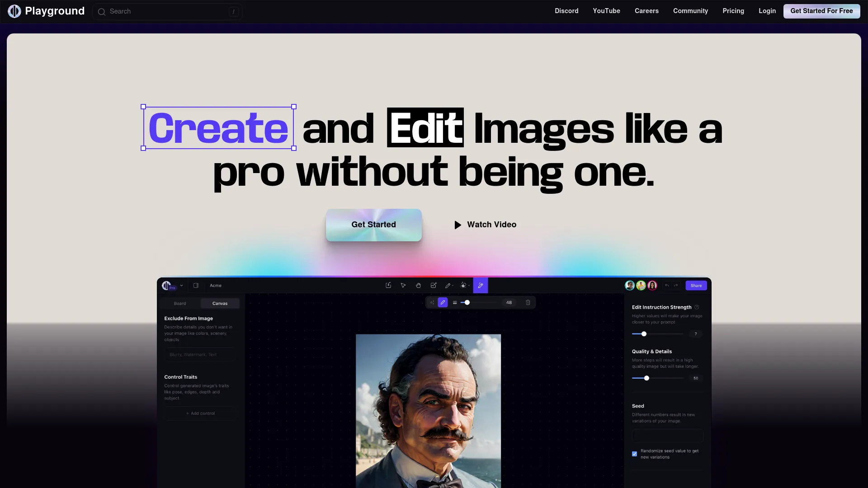The image size is (868, 488).
Task: Adjust the brush size slider
Action: [x=478, y=303]
